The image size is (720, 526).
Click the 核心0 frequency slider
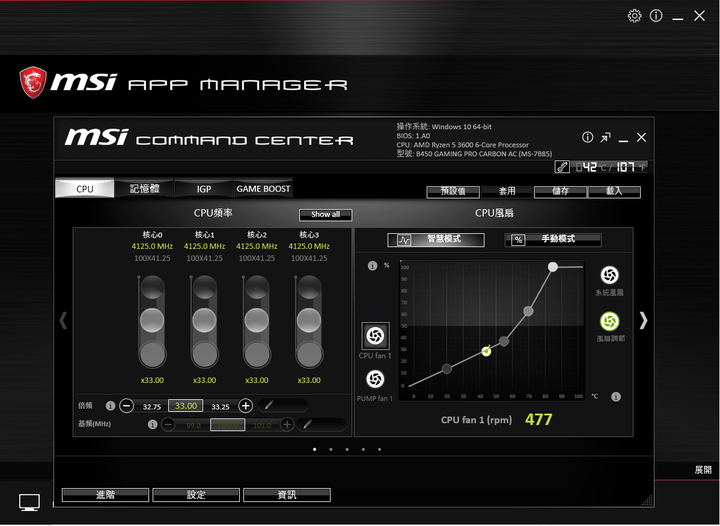pyautogui.click(x=152, y=321)
